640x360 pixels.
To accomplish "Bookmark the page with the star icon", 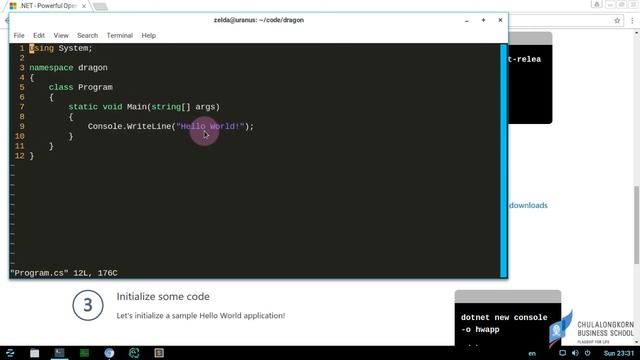I will pos(617,20).
